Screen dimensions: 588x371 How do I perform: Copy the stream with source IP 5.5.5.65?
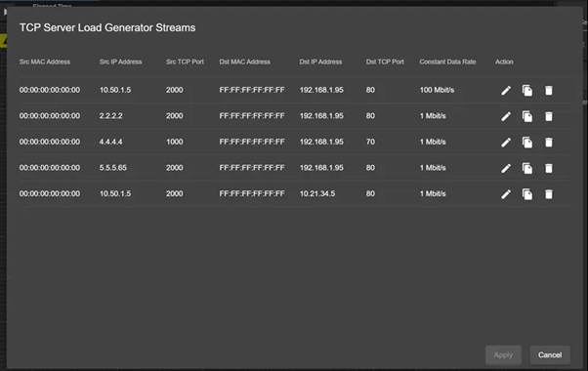click(527, 168)
